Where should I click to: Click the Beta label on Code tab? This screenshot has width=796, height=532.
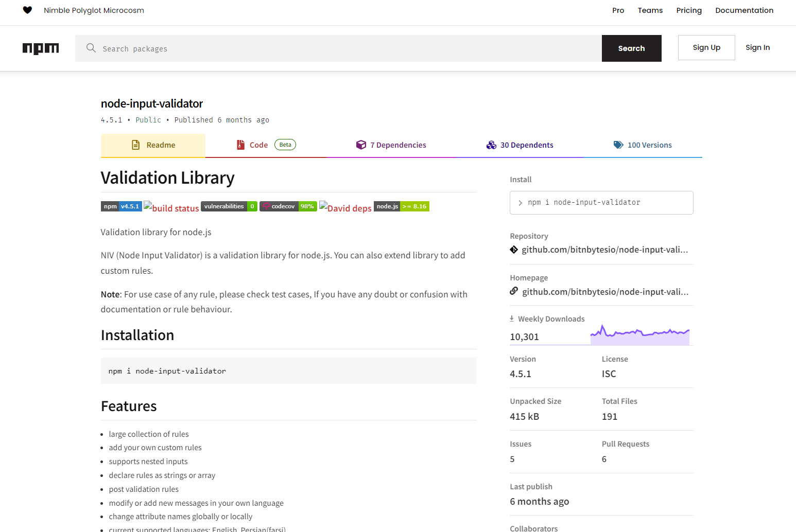point(285,145)
